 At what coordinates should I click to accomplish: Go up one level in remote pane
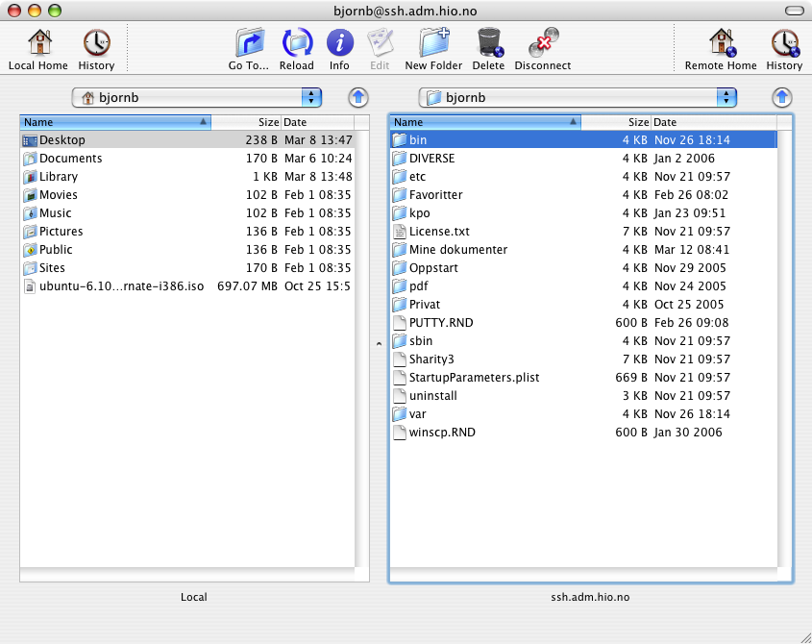[782, 97]
